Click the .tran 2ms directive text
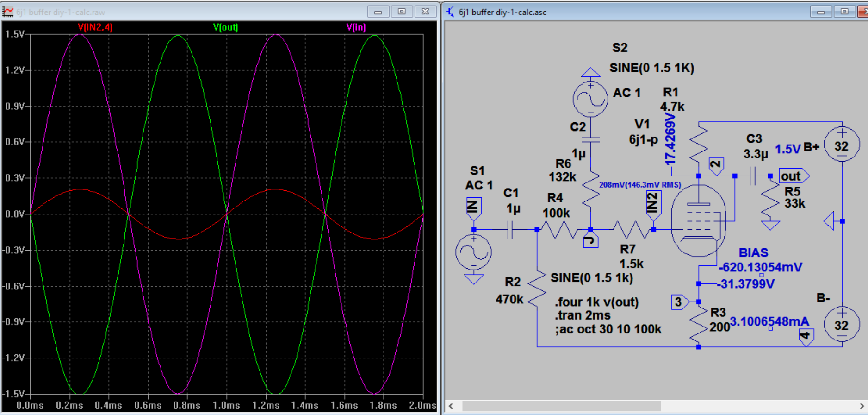The width and height of the screenshot is (868, 415). click(583, 315)
